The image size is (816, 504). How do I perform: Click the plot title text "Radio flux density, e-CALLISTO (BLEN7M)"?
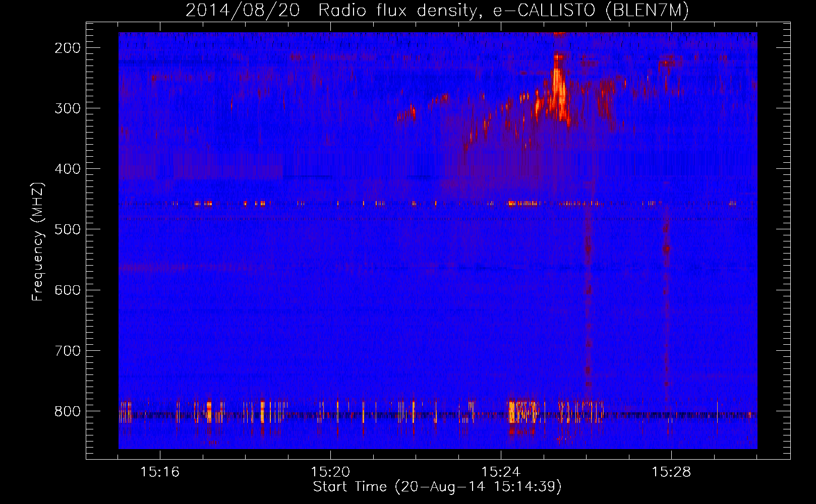click(503, 11)
